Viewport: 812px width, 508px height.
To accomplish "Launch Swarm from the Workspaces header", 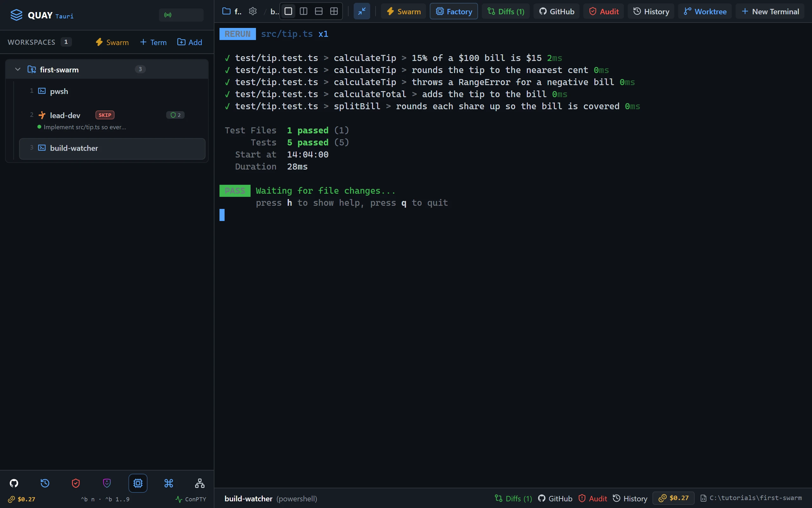I will (x=112, y=42).
